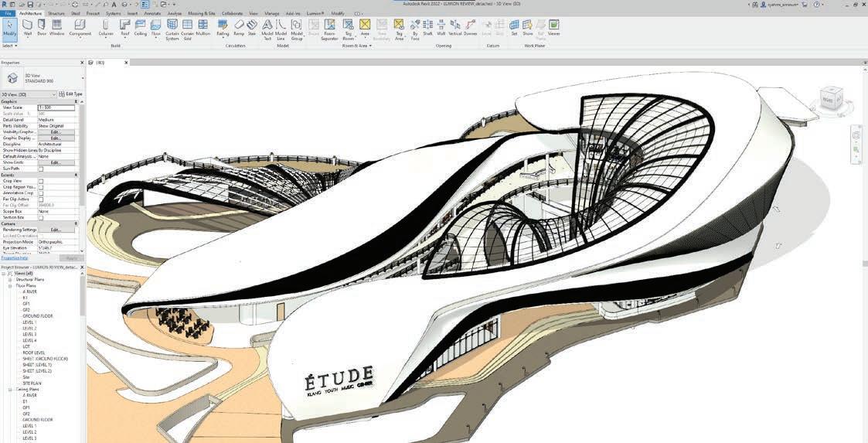Select the Area tool
This screenshot has width=868, height=443.
click(x=365, y=28)
